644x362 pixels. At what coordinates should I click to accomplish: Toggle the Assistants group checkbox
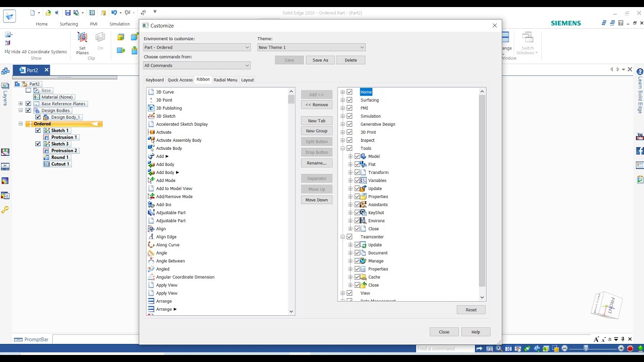tap(358, 205)
